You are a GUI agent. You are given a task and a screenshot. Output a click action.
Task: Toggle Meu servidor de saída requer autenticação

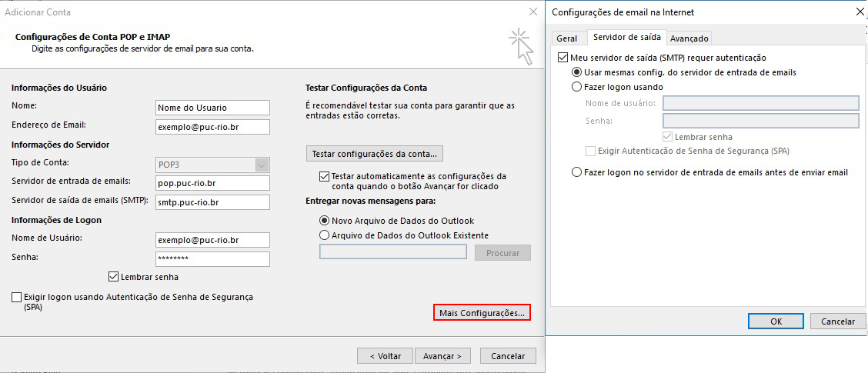click(x=563, y=57)
